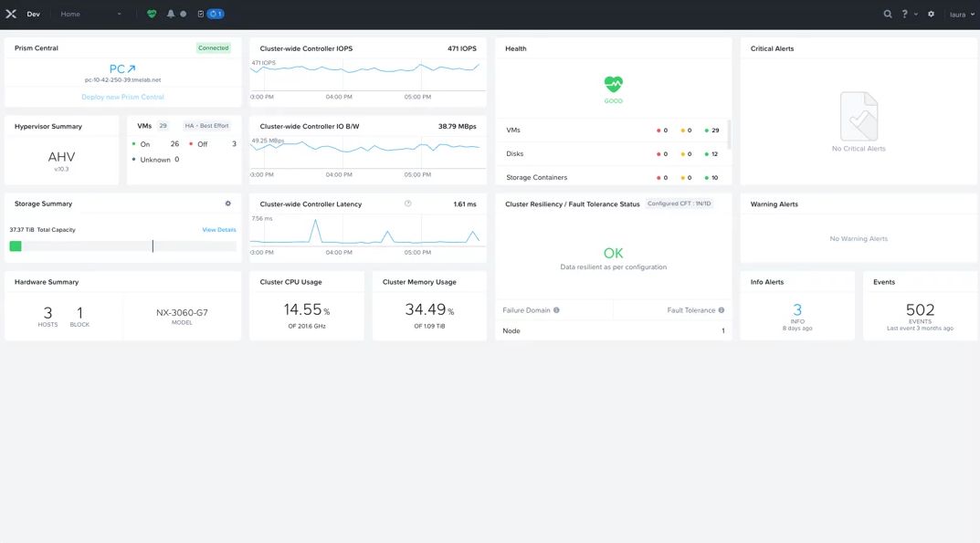Click the green used storage block

tap(16, 246)
